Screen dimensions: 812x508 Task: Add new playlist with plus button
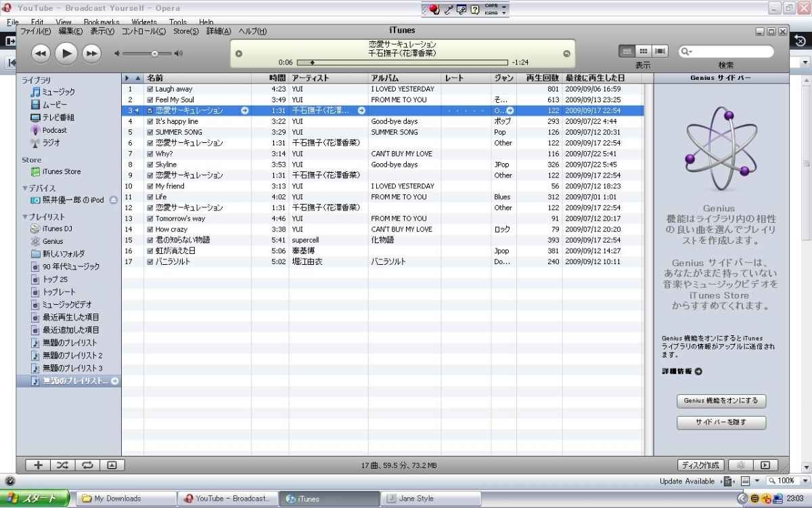tap(38, 465)
